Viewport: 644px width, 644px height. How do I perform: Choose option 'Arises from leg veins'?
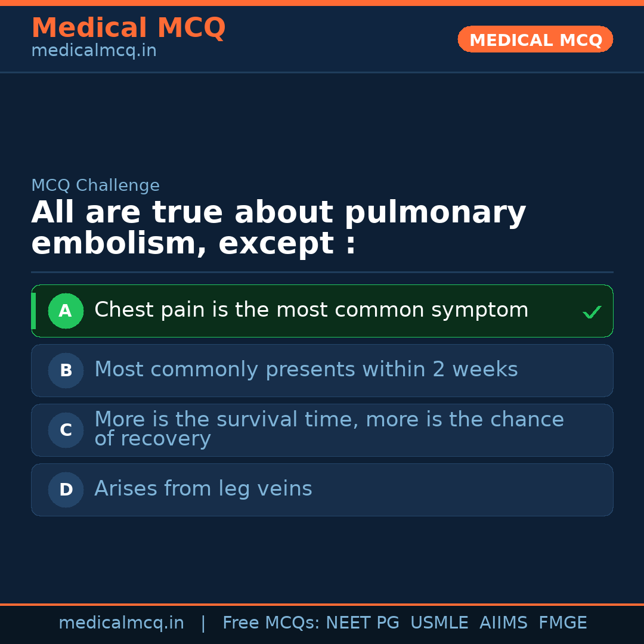click(203, 489)
